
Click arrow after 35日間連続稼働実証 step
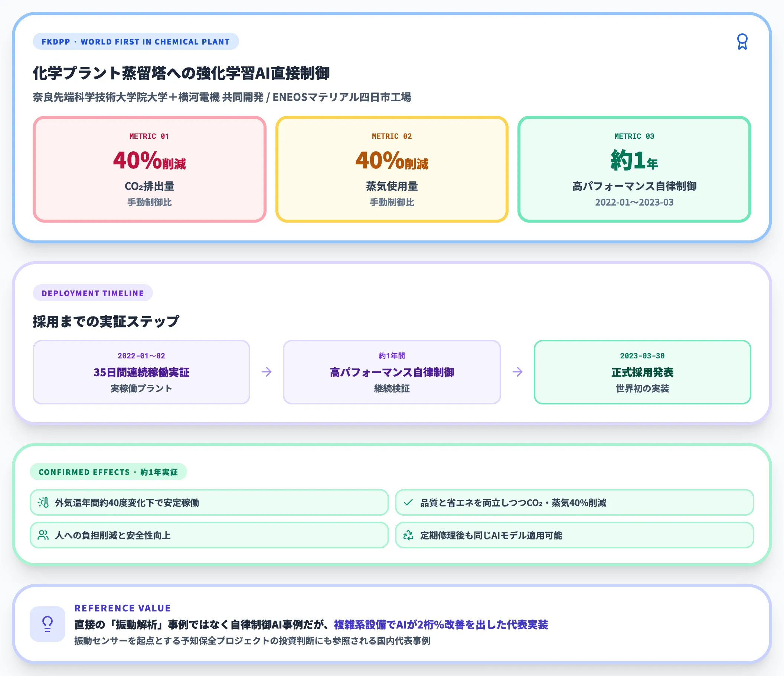267,372
